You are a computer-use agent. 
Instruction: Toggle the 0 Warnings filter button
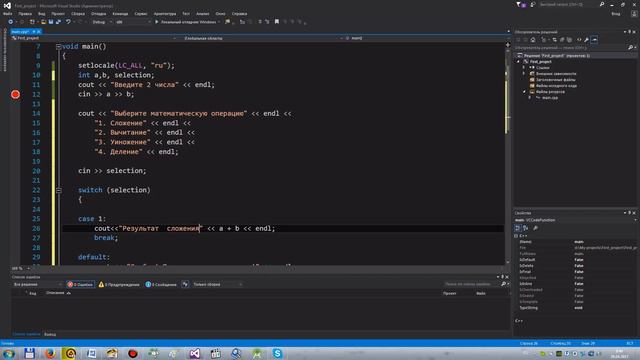click(119, 284)
